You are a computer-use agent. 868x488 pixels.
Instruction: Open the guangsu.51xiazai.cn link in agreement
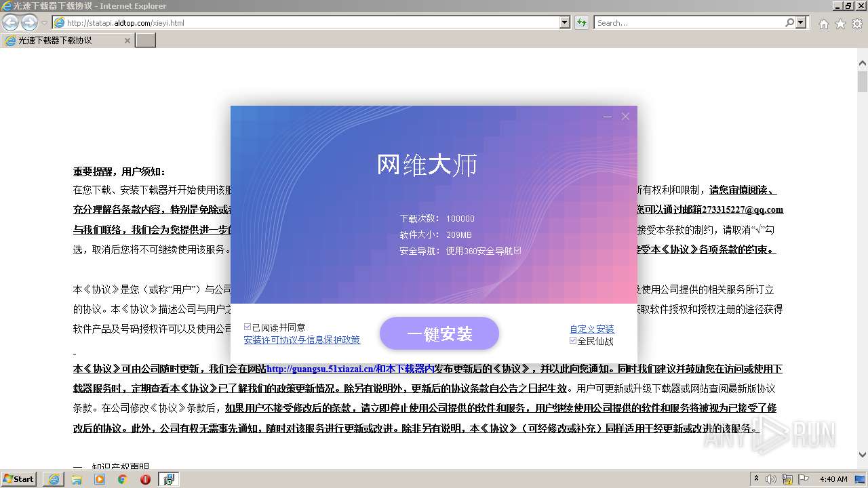coord(350,369)
